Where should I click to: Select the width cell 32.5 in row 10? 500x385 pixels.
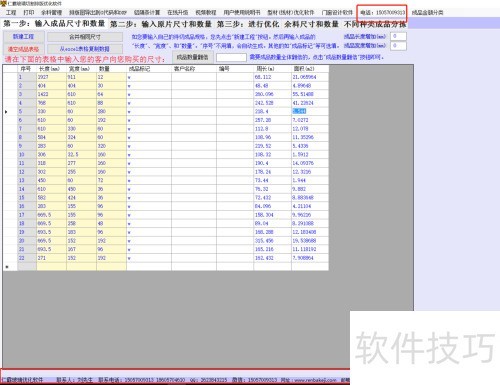click(x=81, y=155)
